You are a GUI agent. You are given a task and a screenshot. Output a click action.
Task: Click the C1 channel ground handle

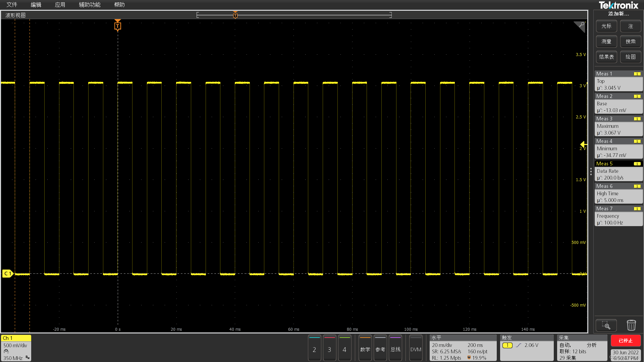pos(7,274)
